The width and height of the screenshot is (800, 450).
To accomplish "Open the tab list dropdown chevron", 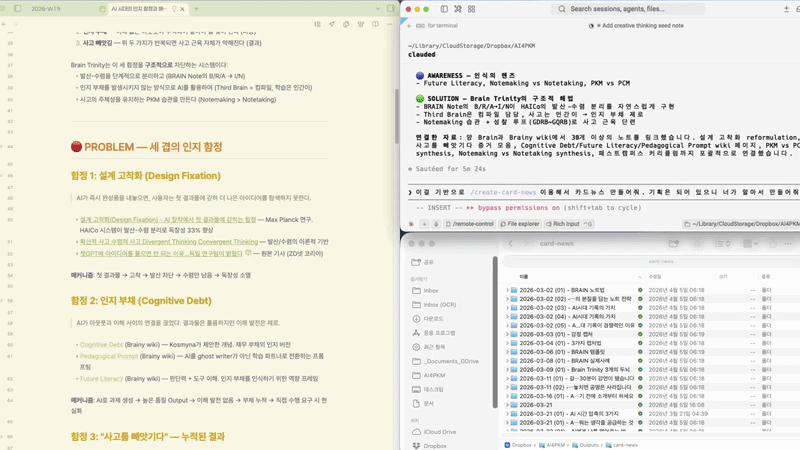I will coord(378,9).
